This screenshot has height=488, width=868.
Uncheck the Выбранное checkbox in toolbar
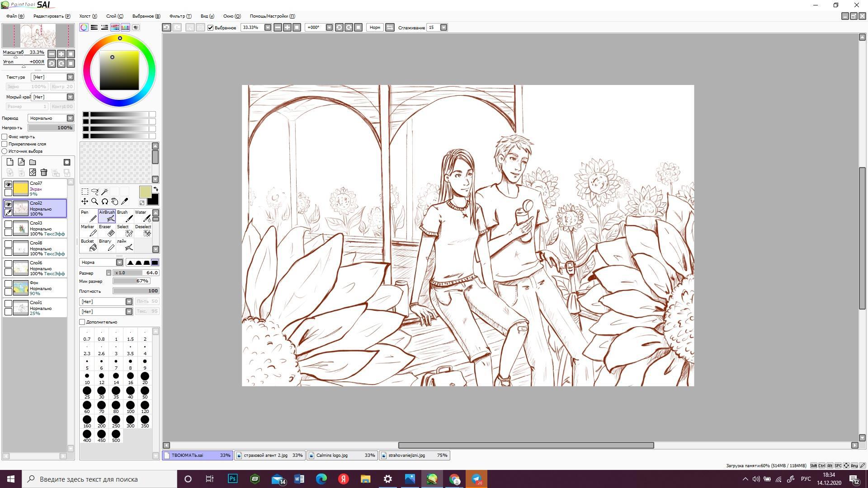pyautogui.click(x=210, y=28)
